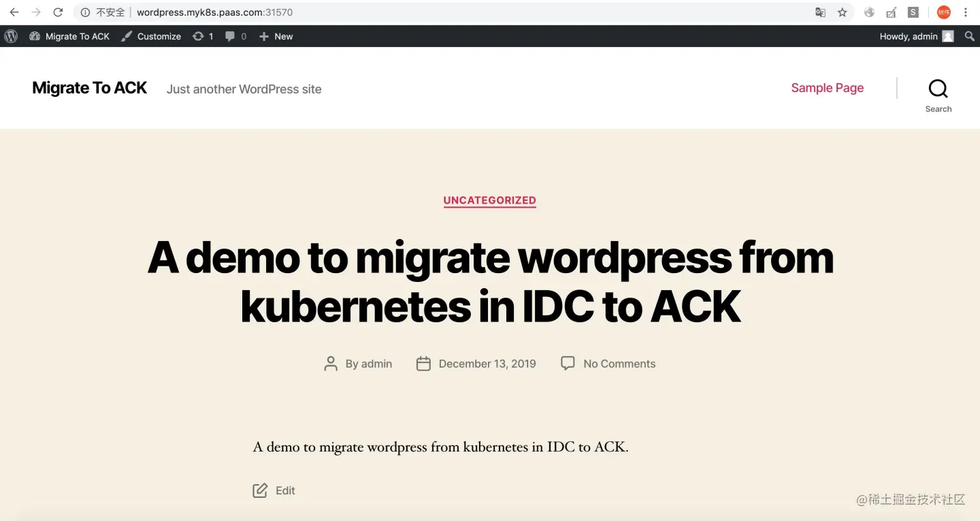Open the translate page icon
The image size is (980, 521).
pos(821,12)
